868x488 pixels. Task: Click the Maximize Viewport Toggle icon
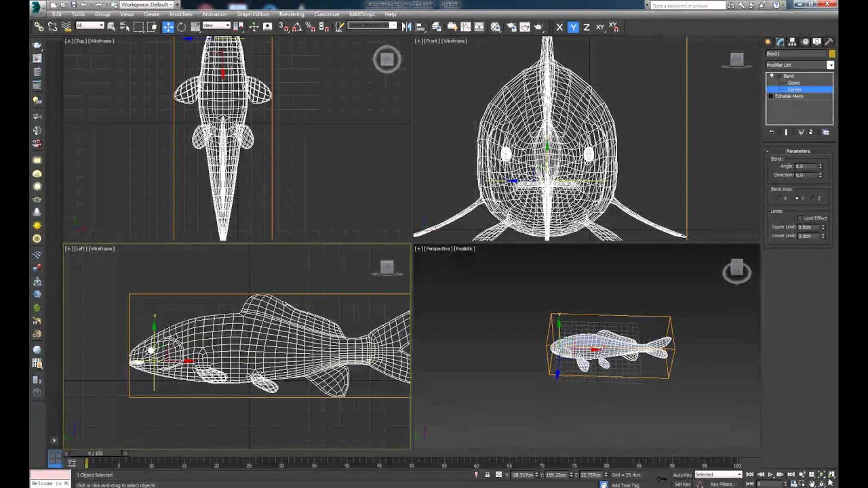(x=831, y=483)
